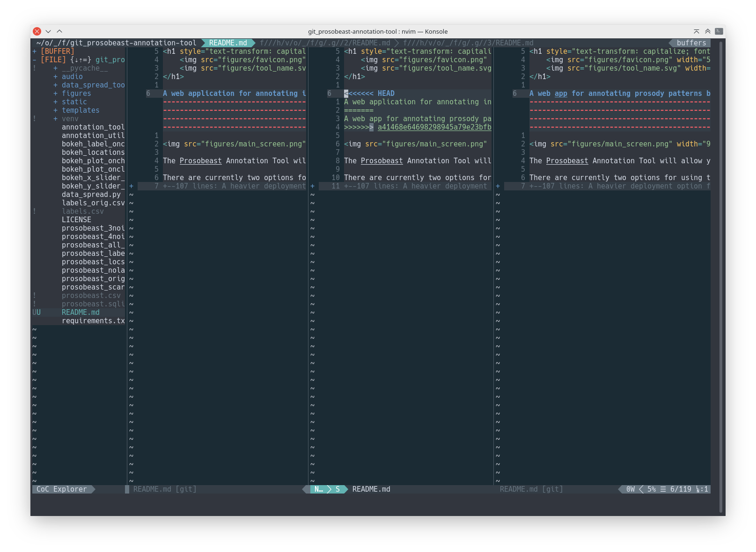Click the lines icon before 6/119 in statusline
Viewport: 756px width, 552px height.
click(663, 489)
